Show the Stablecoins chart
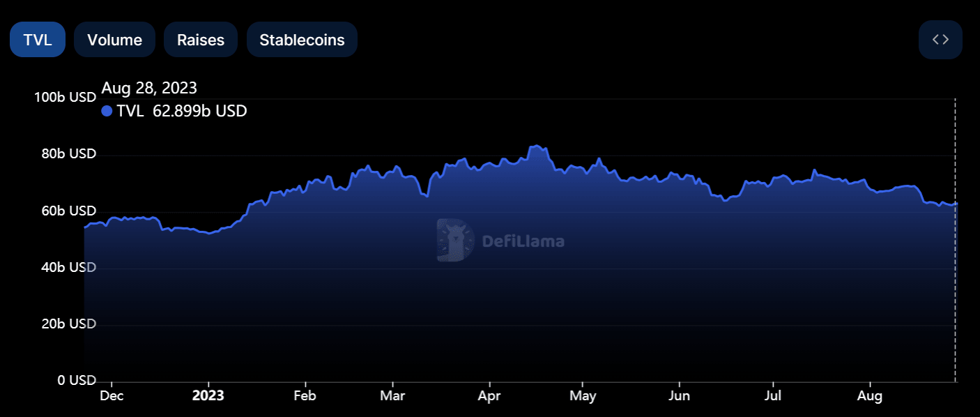Image resolution: width=980 pixels, height=417 pixels. [302, 40]
